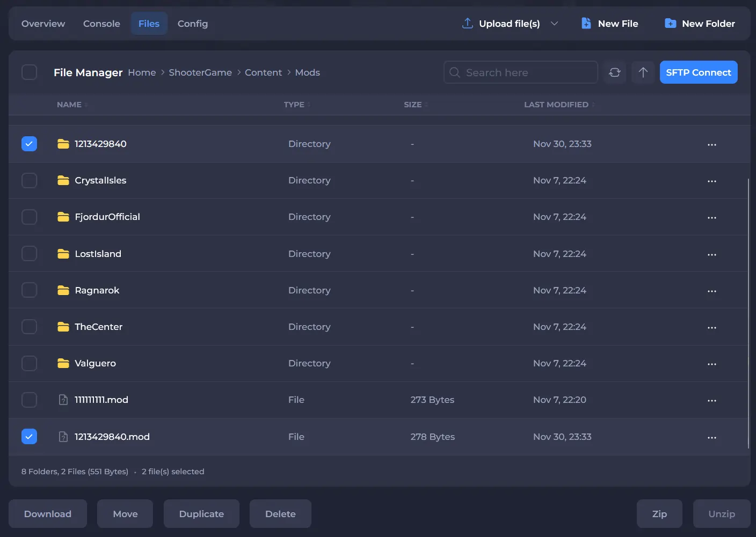The height and width of the screenshot is (537, 756).
Task: Select the Files tab
Action: point(149,24)
